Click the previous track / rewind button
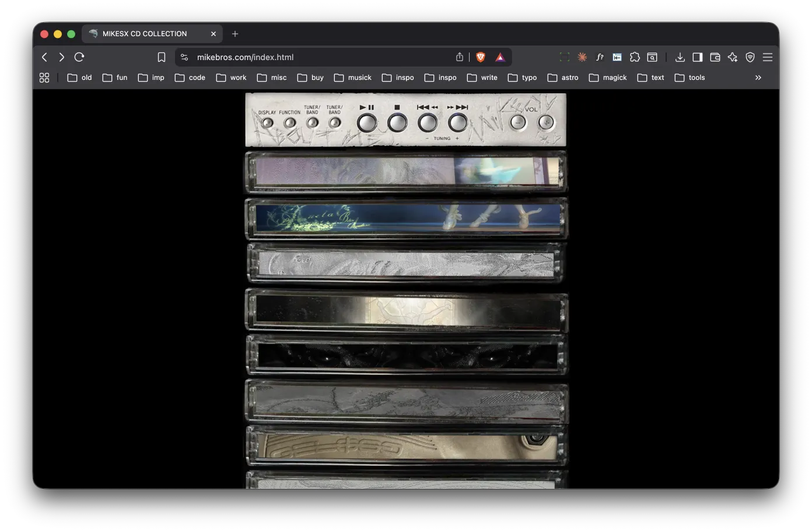Screen dimensions: 812x532 click(428, 123)
